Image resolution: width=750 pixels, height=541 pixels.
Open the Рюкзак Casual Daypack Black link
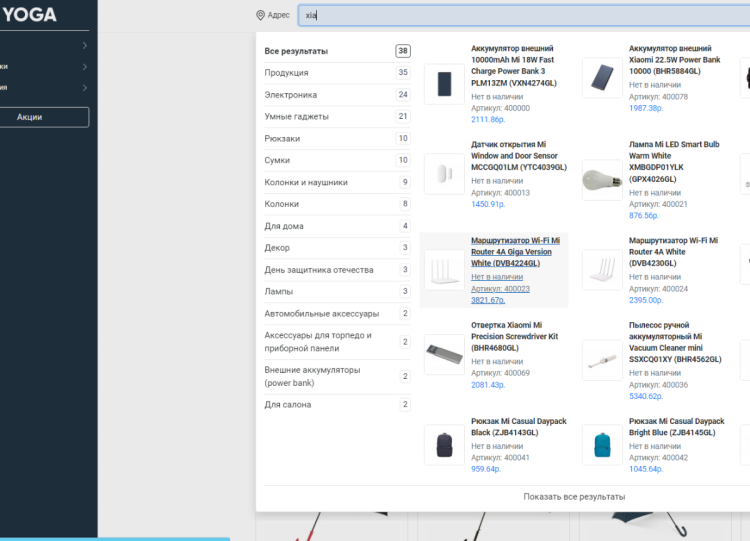pos(518,427)
